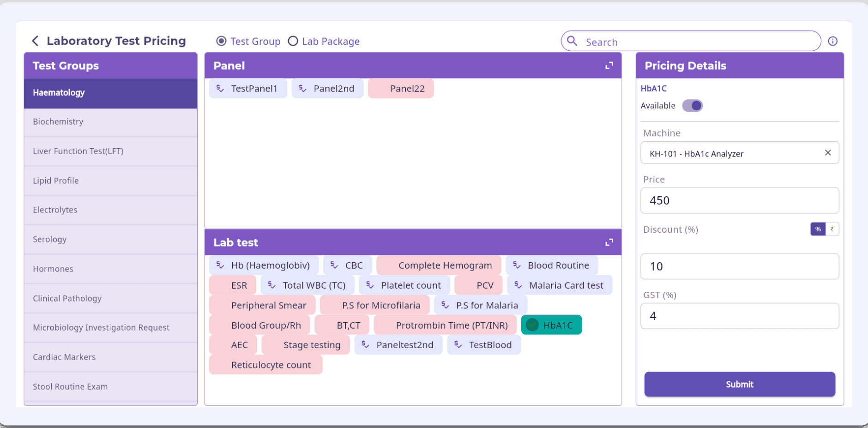Toggle the Available switch for HbA1C
Image resolution: width=868 pixels, height=428 pixels.
click(693, 106)
